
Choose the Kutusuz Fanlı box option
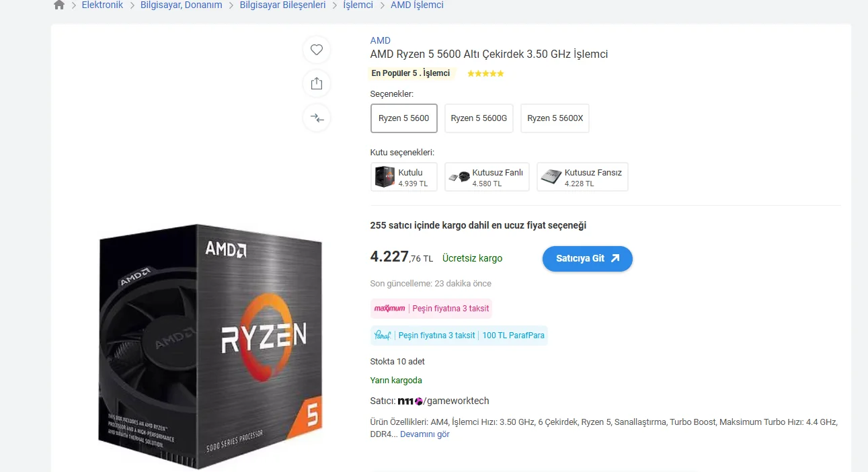[x=487, y=177]
